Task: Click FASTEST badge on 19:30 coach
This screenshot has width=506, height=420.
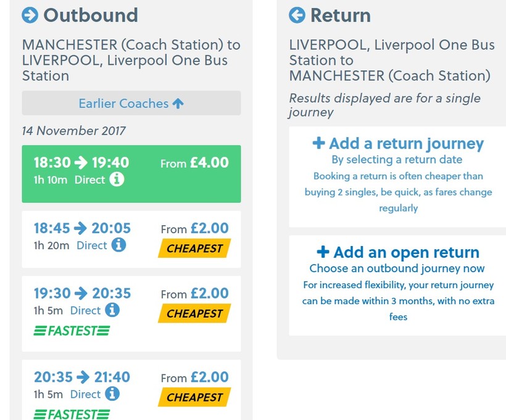Action: point(72,331)
